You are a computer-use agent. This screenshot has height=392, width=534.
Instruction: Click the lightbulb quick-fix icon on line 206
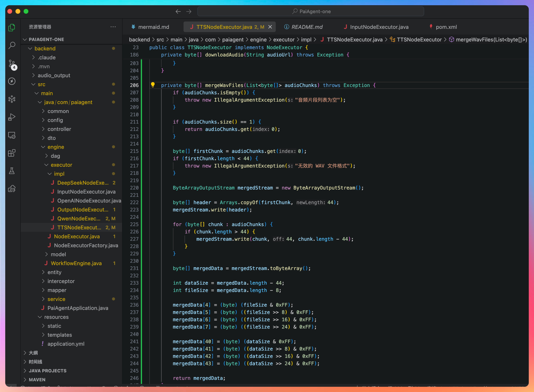[153, 85]
